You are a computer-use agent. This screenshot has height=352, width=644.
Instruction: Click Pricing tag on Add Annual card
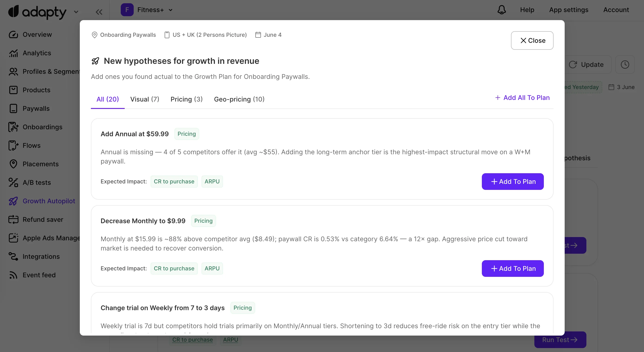pos(186,134)
